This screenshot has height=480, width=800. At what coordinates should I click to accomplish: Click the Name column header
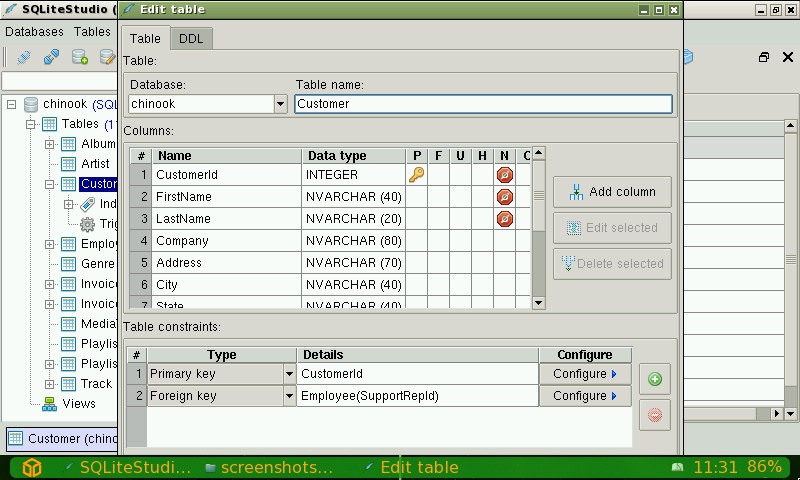[x=227, y=156]
